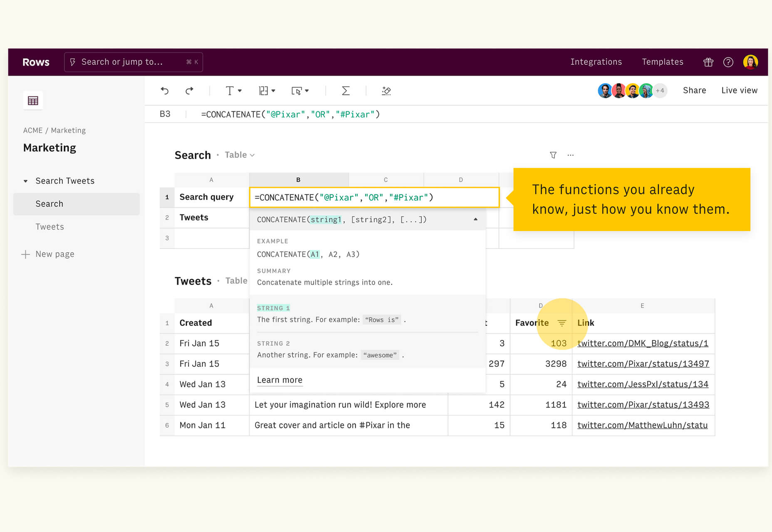Open the text format dropdown
The image size is (772, 532).
[233, 91]
